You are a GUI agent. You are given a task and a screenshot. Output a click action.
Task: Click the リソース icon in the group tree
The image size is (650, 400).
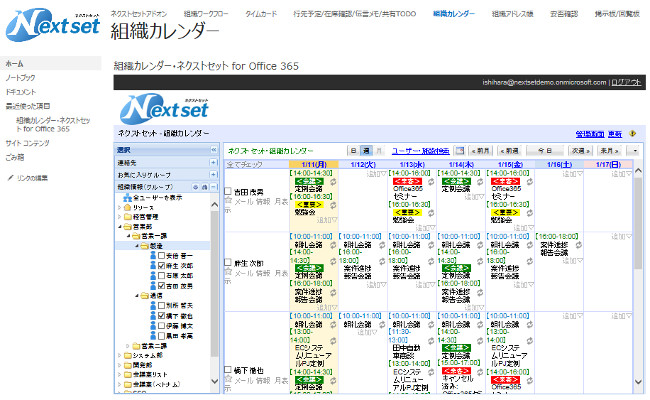pos(128,207)
